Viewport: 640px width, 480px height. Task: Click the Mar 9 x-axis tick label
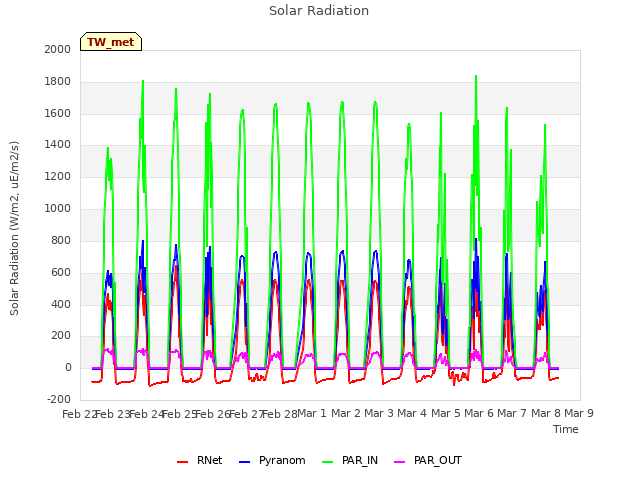click(579, 413)
